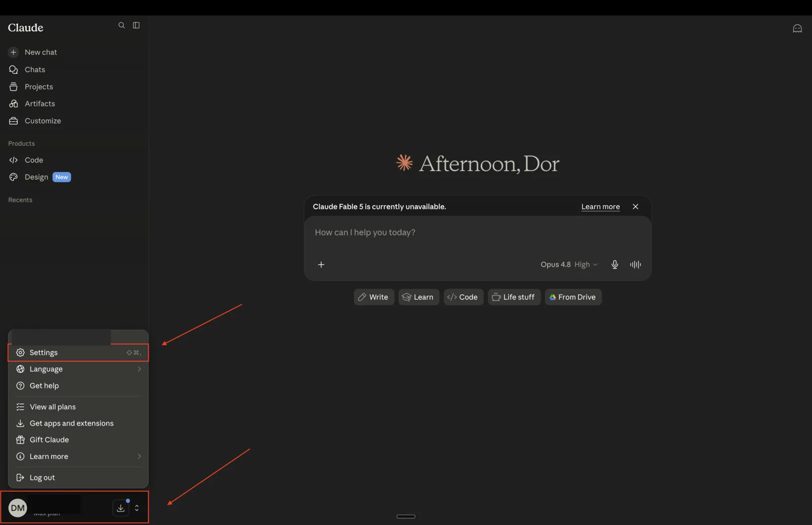Click the 'Recents' sidebar heading

20,200
